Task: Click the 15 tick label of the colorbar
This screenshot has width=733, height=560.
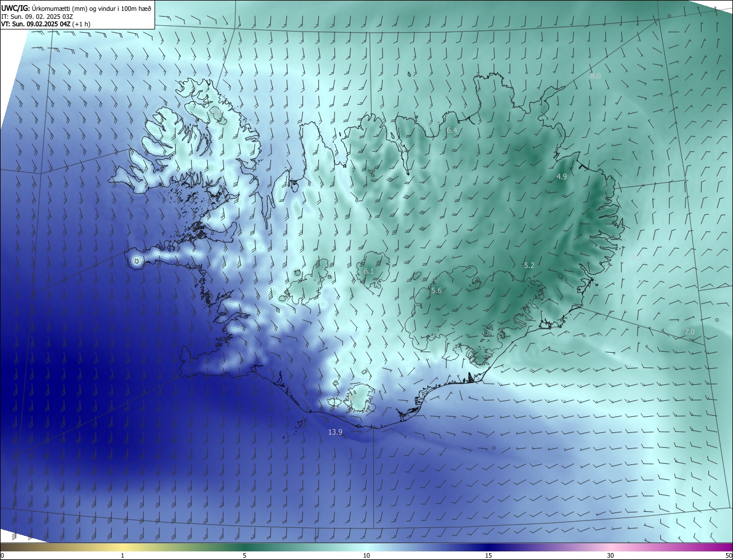Action: [x=488, y=555]
